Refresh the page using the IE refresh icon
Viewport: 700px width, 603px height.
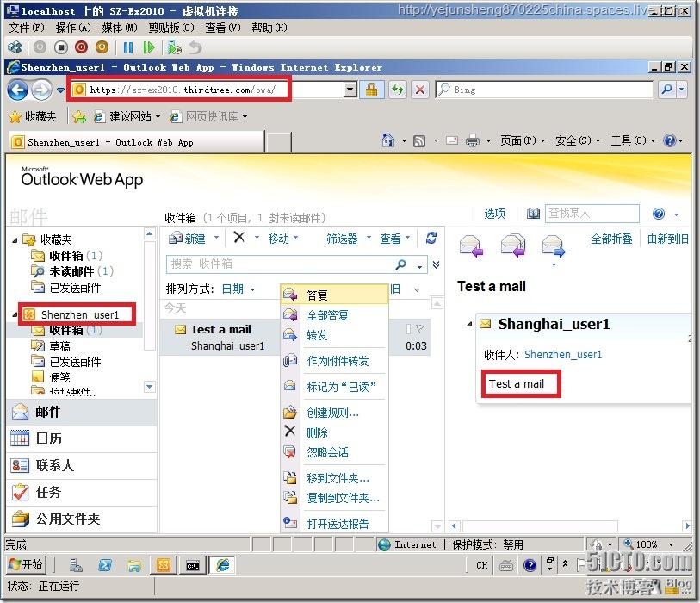397,90
